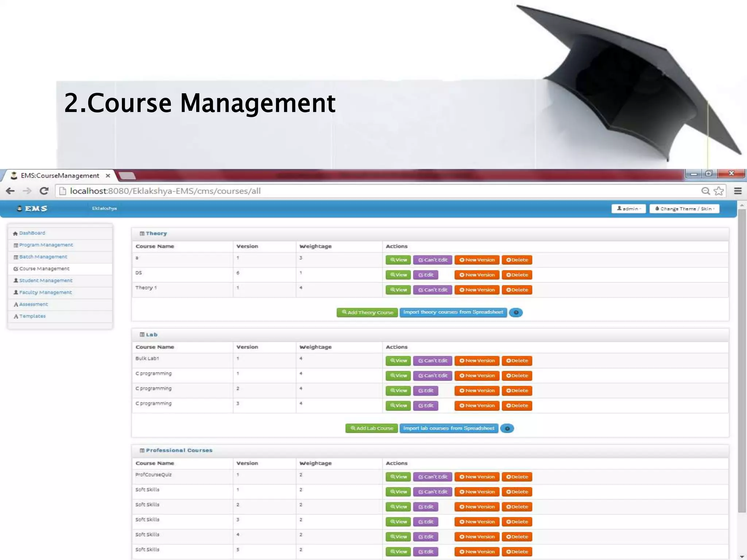Create New Version of C programming version 3
The height and width of the screenshot is (560, 747).
tap(477, 405)
